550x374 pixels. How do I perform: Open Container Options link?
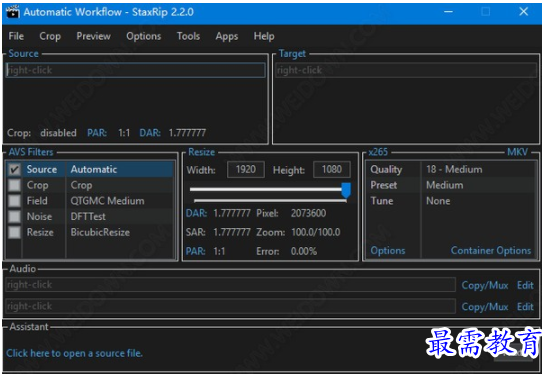491,251
